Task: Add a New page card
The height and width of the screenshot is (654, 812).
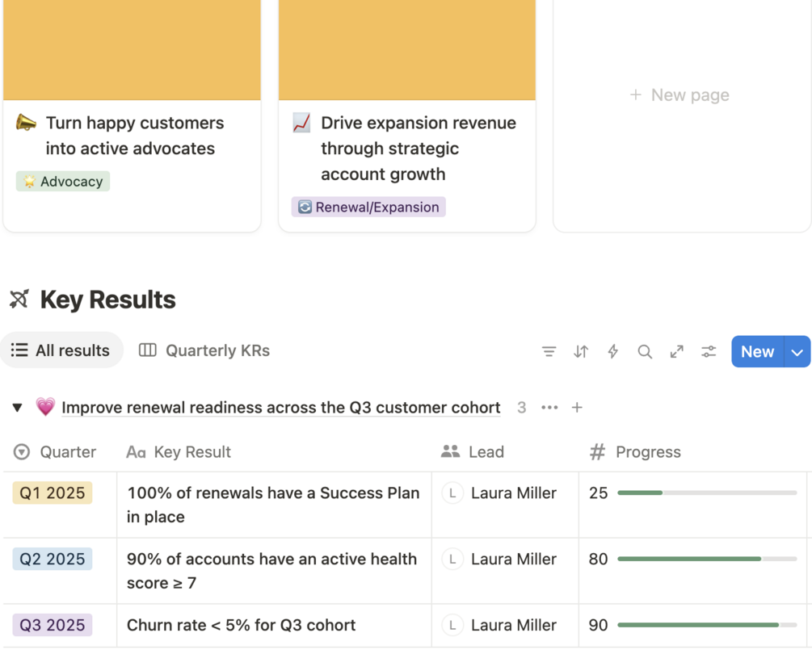Action: click(680, 95)
